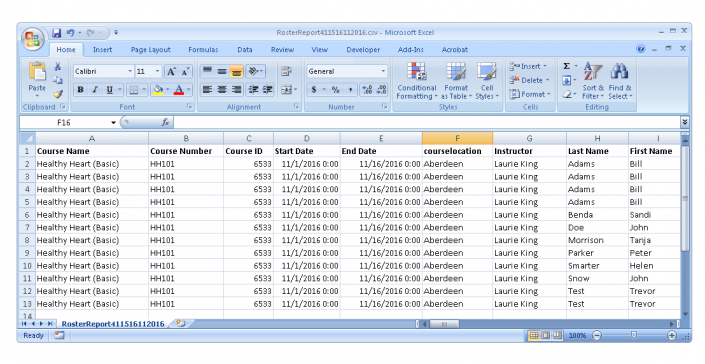Switch to Page Break Preview
This screenshot has width=705, height=364.
point(557,335)
